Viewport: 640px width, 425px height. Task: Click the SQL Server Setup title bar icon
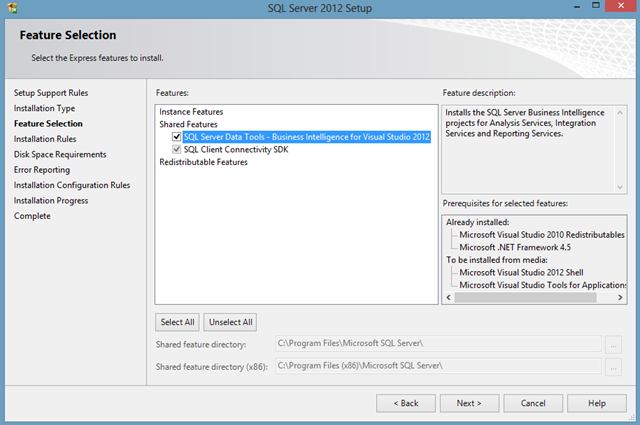(x=12, y=8)
